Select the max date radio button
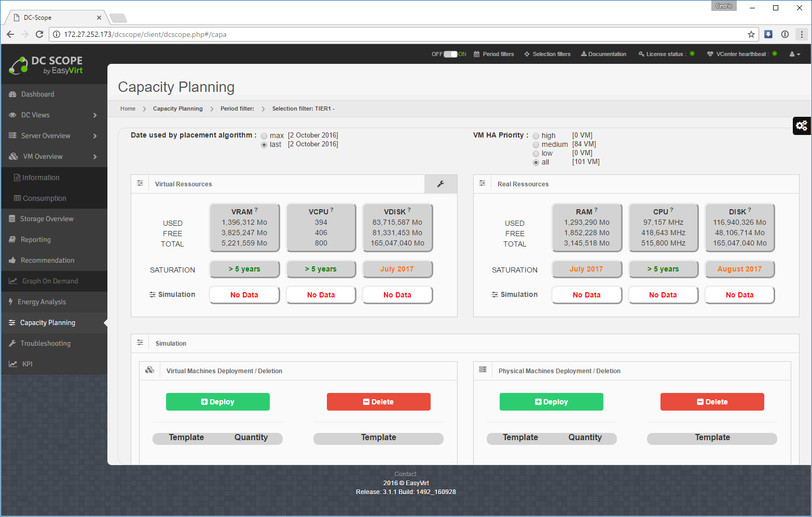This screenshot has height=517, width=812. click(264, 136)
